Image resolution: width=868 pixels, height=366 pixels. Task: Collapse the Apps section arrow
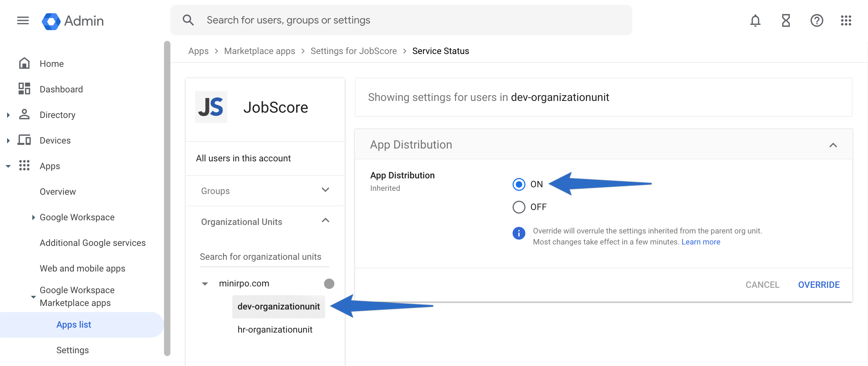[8, 166]
